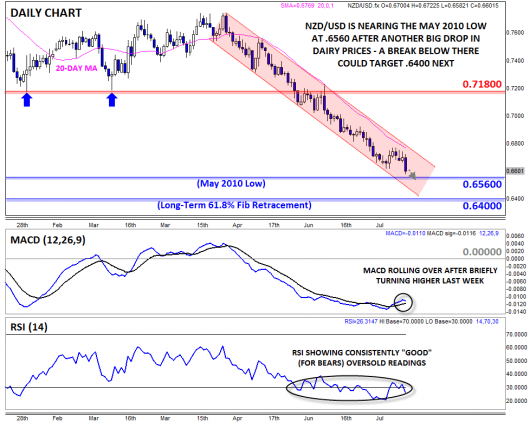530x423 pixels.
Task: Select the NZD/USD nearing May 2010 low annotation
Action: tap(395, 45)
